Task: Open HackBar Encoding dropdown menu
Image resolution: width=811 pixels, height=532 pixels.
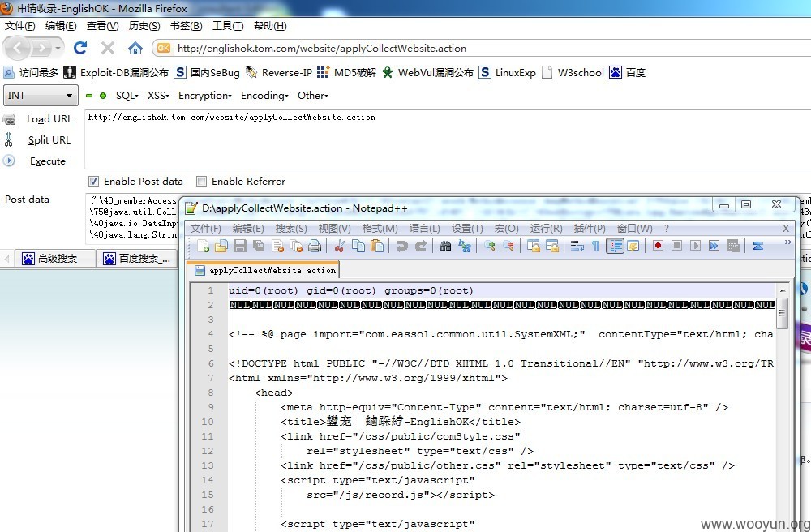Action: 264,96
